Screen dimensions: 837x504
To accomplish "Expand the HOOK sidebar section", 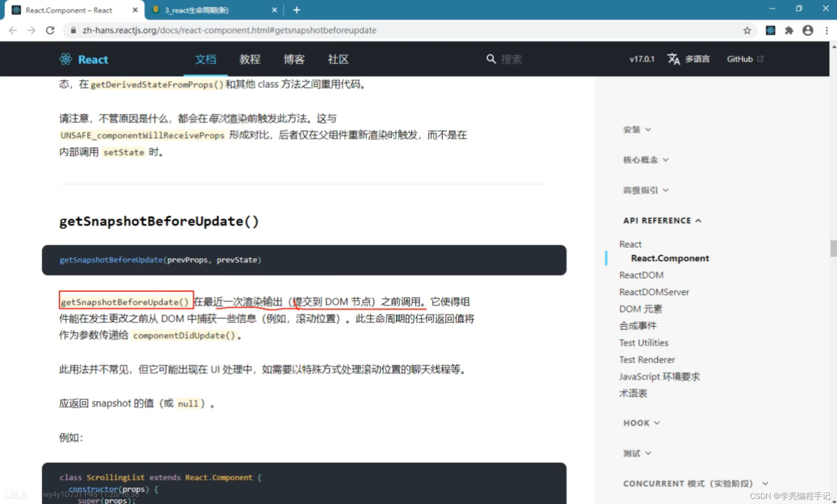I will click(x=642, y=423).
